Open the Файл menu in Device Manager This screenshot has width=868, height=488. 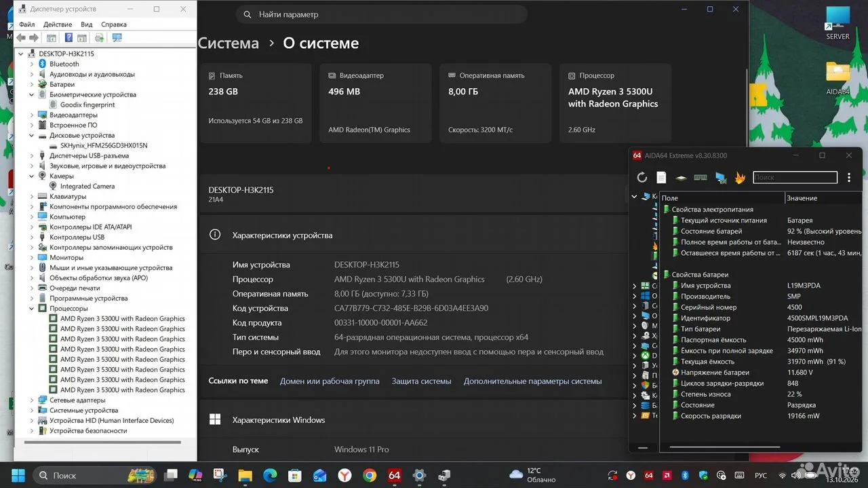[x=27, y=24]
